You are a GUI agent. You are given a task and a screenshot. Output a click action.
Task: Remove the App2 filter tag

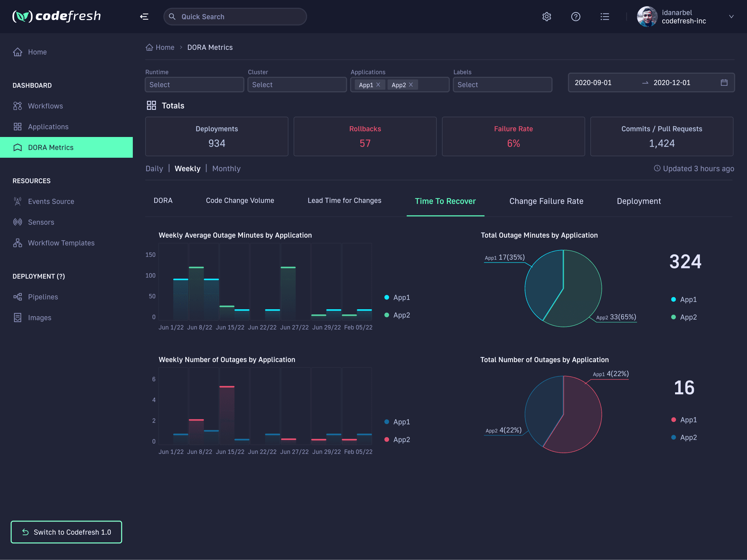411,85
